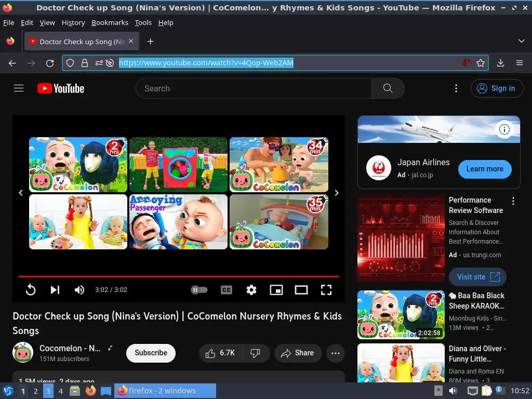532x399 pixels.
Task: Dislike the video thumbs down
Action: (x=256, y=353)
